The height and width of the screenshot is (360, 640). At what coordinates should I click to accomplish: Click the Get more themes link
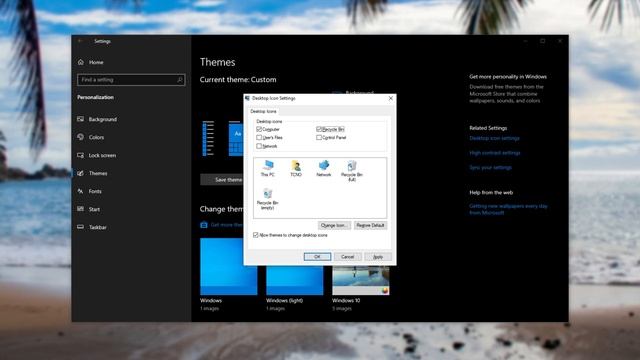click(x=227, y=225)
